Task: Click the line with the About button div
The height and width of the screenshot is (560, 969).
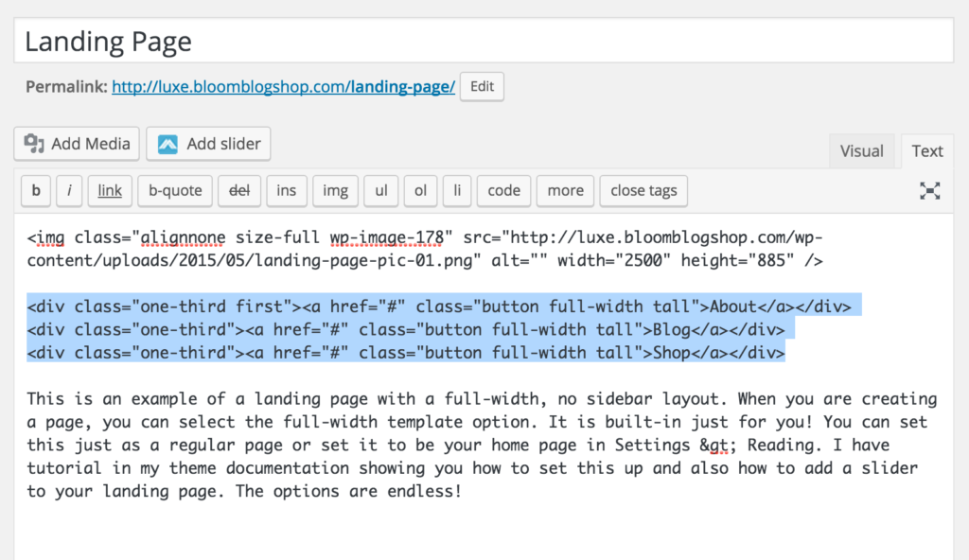Action: click(439, 306)
